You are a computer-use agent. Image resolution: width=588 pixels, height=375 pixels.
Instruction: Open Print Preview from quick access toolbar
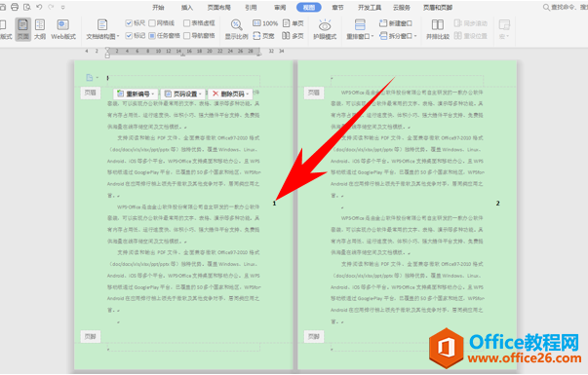(26, 7)
